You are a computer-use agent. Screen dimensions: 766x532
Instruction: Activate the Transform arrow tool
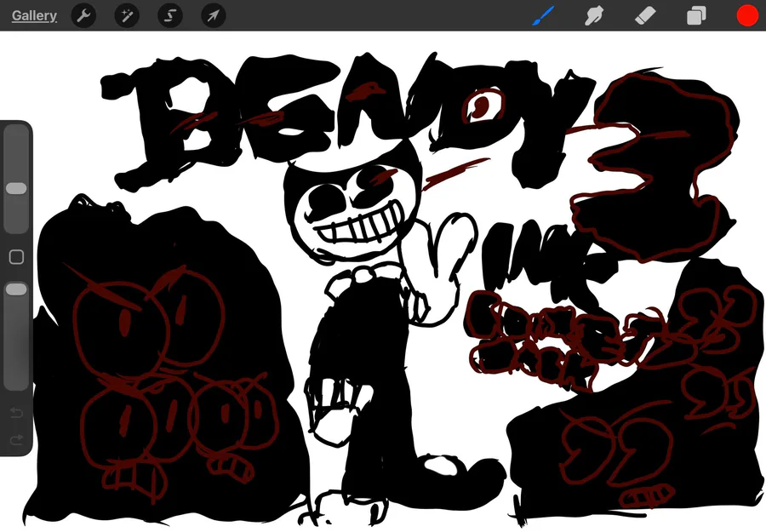tap(214, 15)
